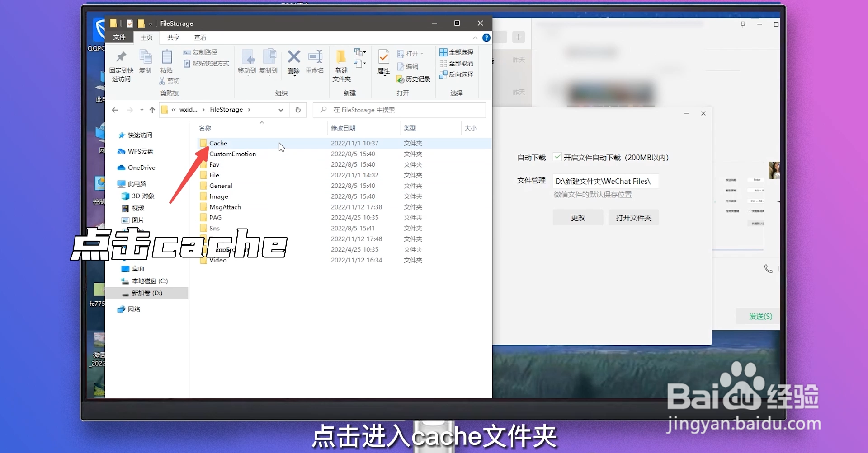Collapse the ribbon using the chevron

pyautogui.click(x=475, y=37)
